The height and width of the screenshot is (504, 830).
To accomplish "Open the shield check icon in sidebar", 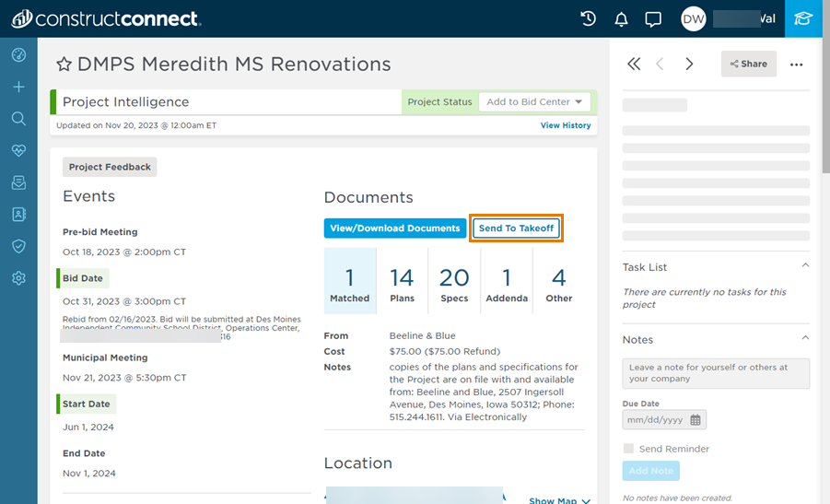I will tap(18, 246).
